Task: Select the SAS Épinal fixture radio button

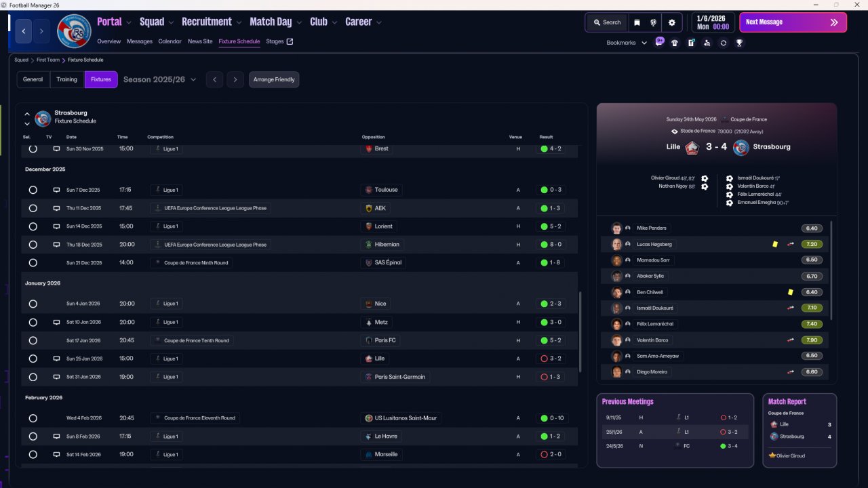Action: 33,263
